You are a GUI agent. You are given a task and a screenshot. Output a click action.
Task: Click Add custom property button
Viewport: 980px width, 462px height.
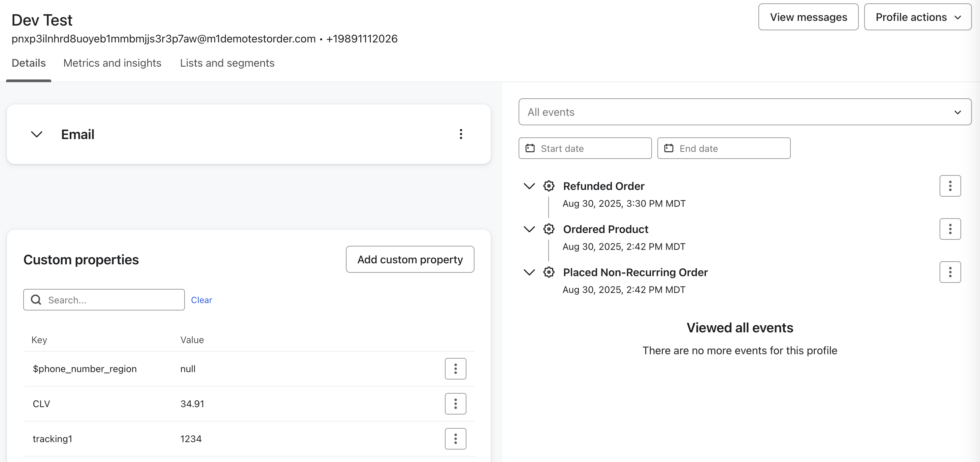[410, 259]
